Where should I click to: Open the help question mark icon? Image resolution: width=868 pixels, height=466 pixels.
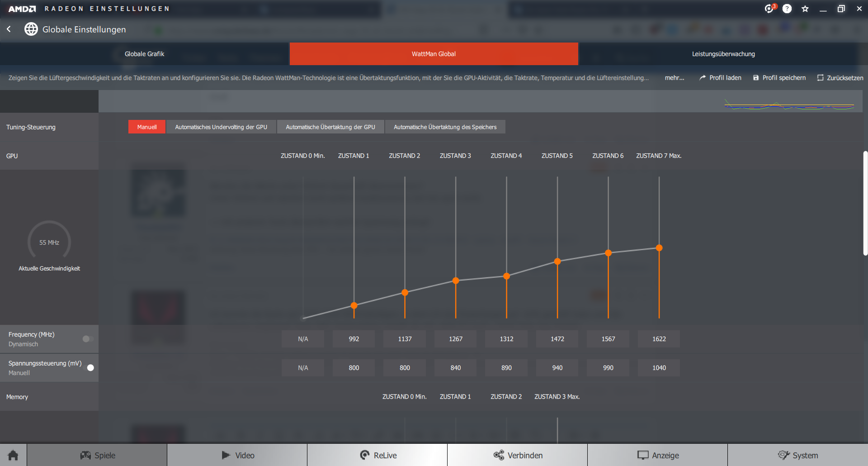coord(787,9)
